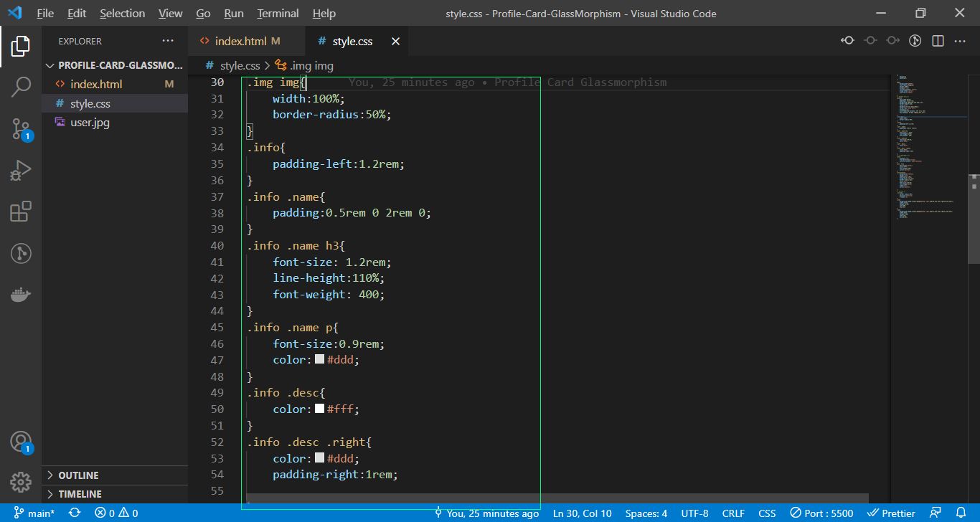Open the Git Graph icon in editor toolbar
The width and height of the screenshot is (980, 522).
click(915, 41)
